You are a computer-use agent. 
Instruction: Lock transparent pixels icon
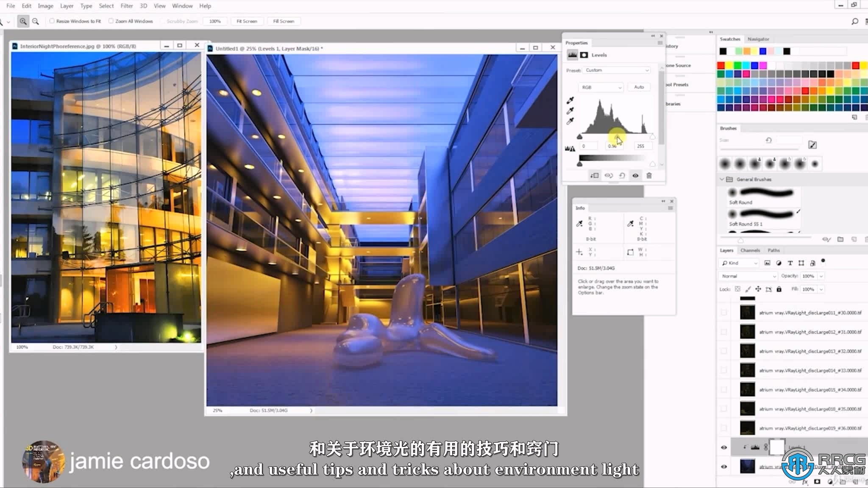click(x=737, y=289)
